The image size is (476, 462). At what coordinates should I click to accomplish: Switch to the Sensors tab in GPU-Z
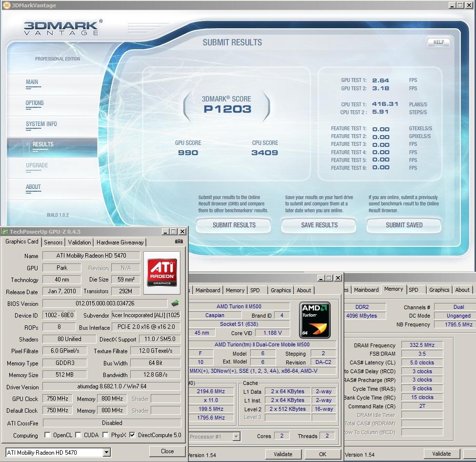[53, 242]
